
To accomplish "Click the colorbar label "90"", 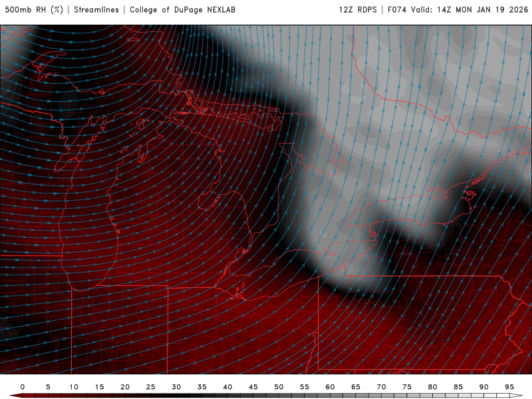I will (483, 387).
